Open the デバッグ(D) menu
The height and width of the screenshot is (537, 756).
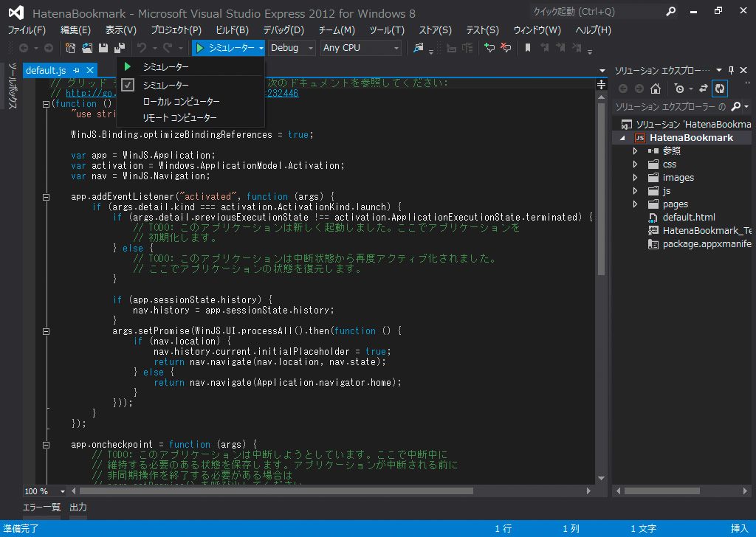tap(283, 30)
